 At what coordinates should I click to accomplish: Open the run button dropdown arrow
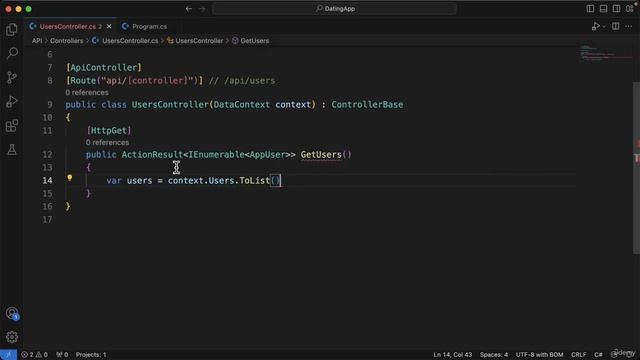click(x=604, y=27)
